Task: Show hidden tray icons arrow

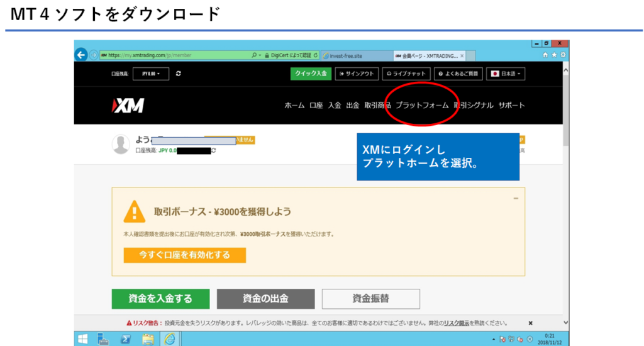Action: 493,340
